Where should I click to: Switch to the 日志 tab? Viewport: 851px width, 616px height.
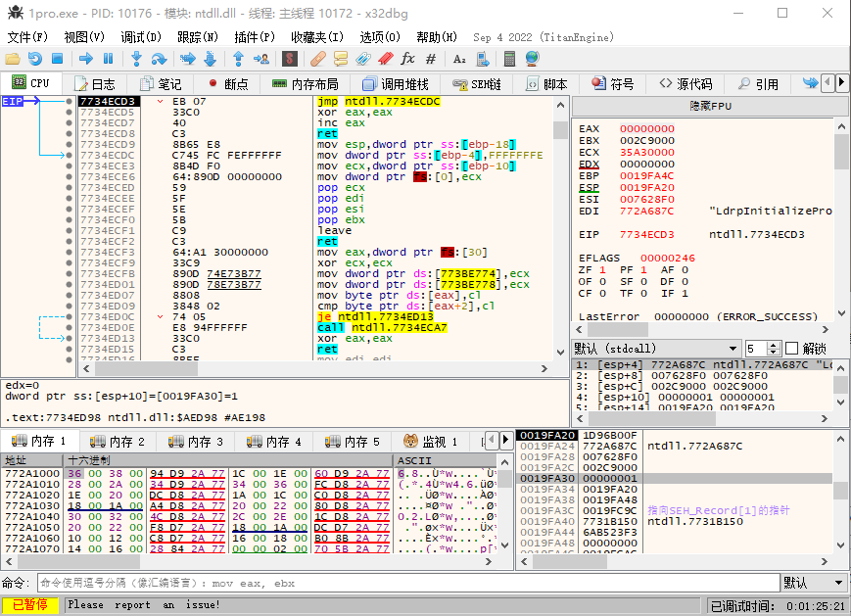tap(96, 84)
